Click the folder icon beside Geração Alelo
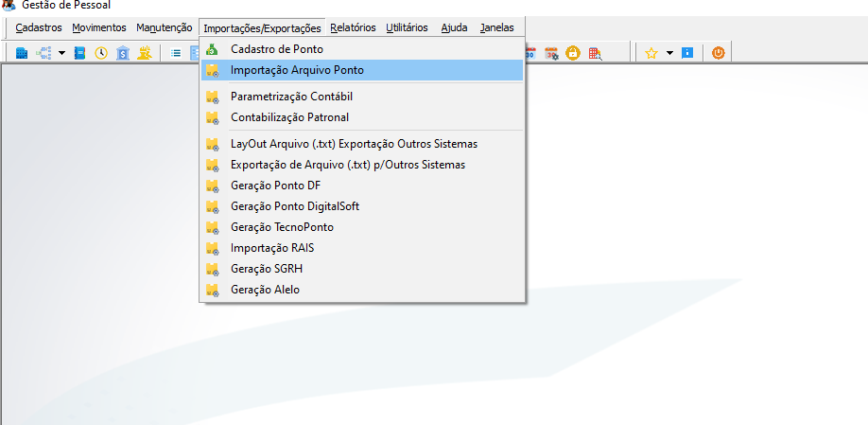Image resolution: width=868 pixels, height=425 pixels. (x=212, y=290)
